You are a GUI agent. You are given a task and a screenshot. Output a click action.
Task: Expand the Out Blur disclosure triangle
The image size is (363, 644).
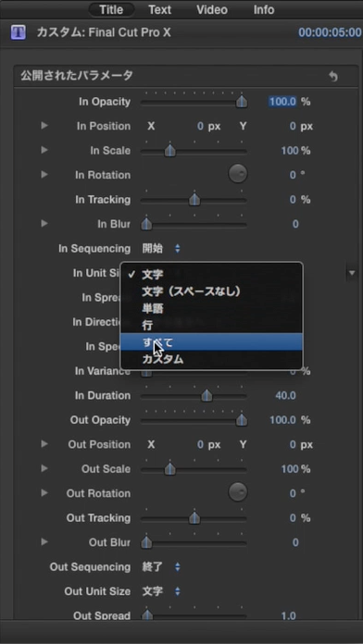(x=44, y=541)
